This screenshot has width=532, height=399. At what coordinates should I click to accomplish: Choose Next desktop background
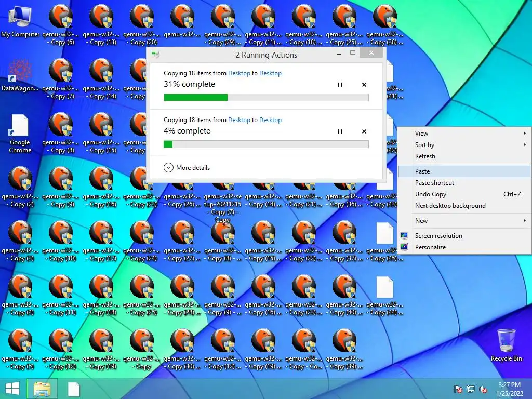(x=464, y=206)
